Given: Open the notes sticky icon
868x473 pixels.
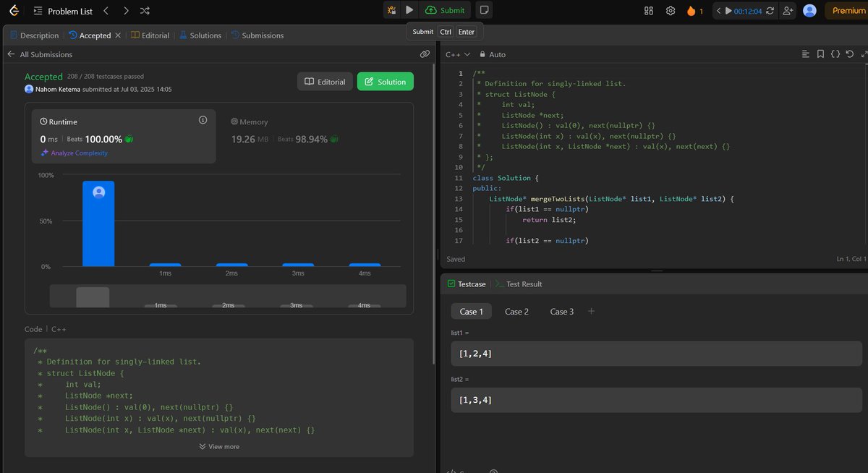Looking at the screenshot, I should coord(485,10).
